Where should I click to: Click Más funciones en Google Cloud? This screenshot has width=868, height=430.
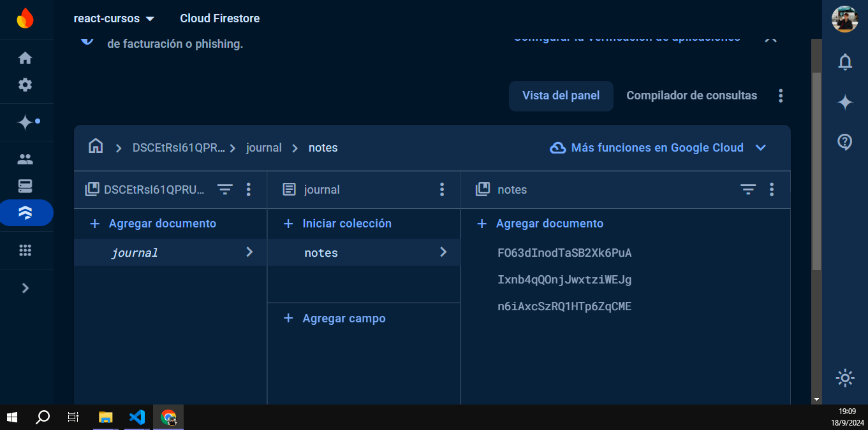[x=658, y=148]
